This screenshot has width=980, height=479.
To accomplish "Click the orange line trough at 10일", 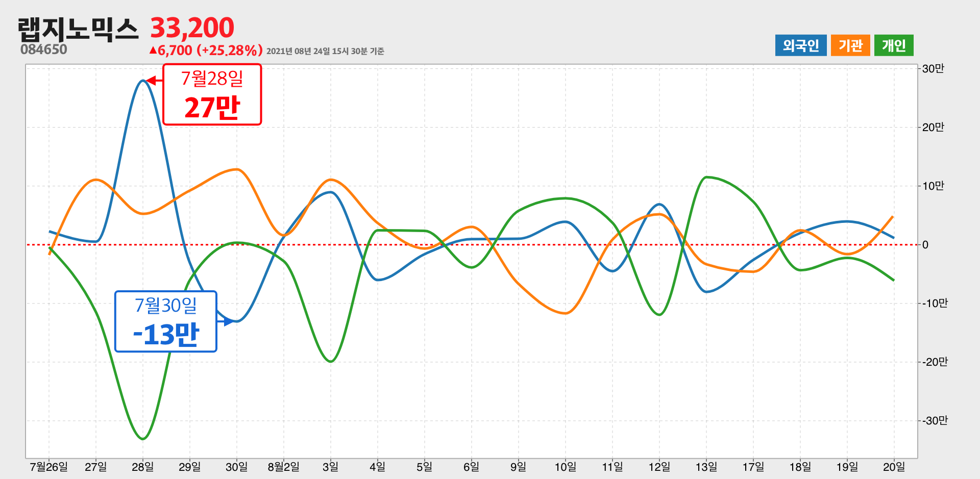I will pyautogui.click(x=566, y=313).
